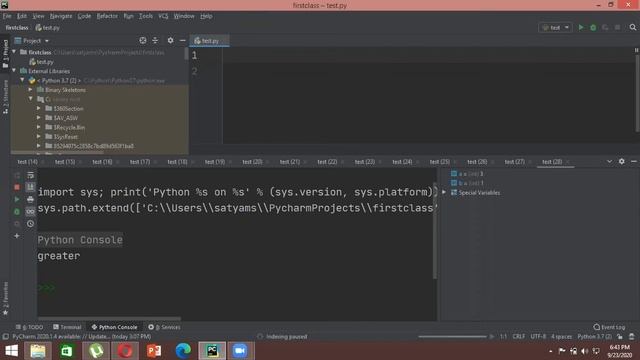The width and height of the screenshot is (640, 360).
Task: Open the run configuration dropdown
Action: (x=555, y=27)
